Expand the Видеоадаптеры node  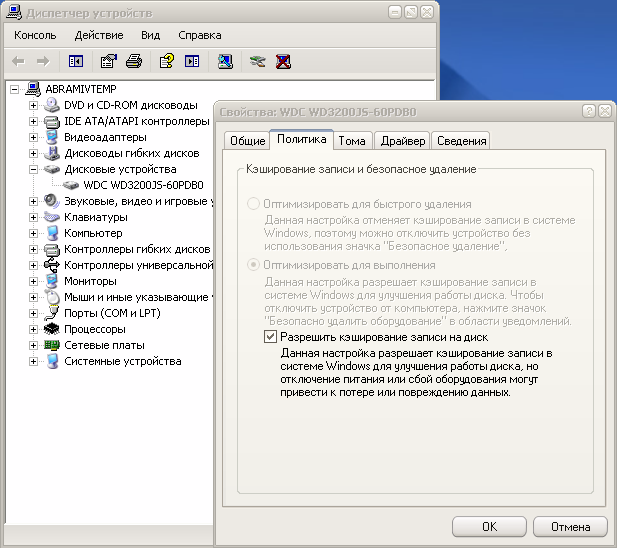(33, 137)
